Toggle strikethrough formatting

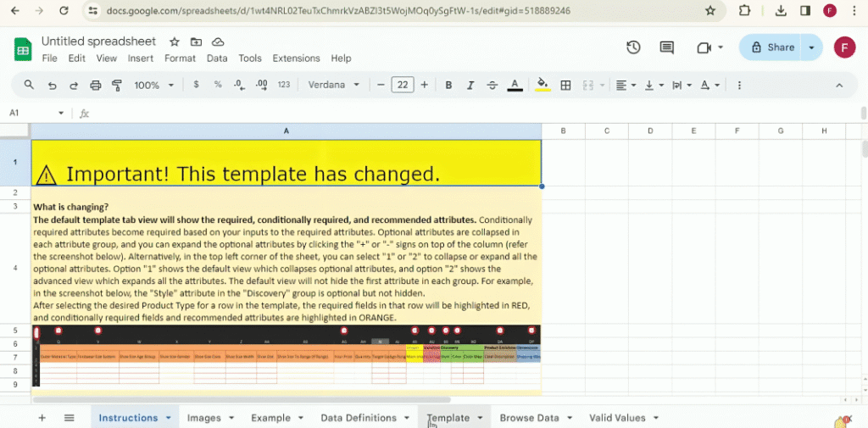(492, 85)
